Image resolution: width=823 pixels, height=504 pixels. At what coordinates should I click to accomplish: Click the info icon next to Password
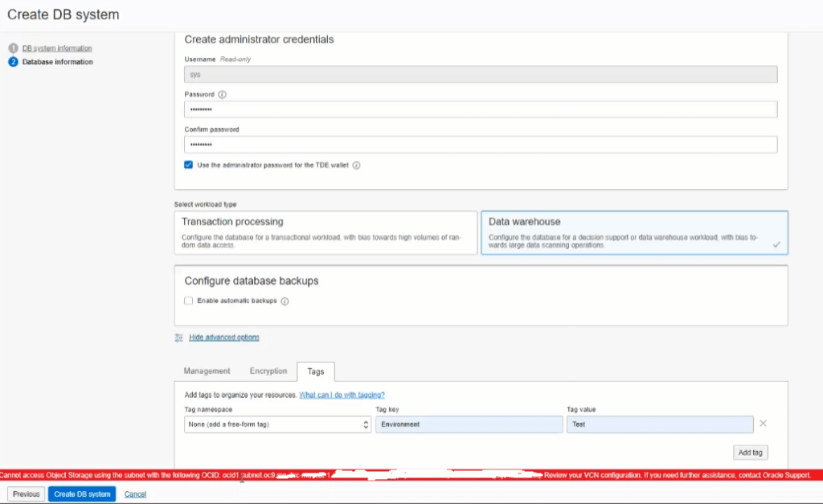tap(223, 94)
